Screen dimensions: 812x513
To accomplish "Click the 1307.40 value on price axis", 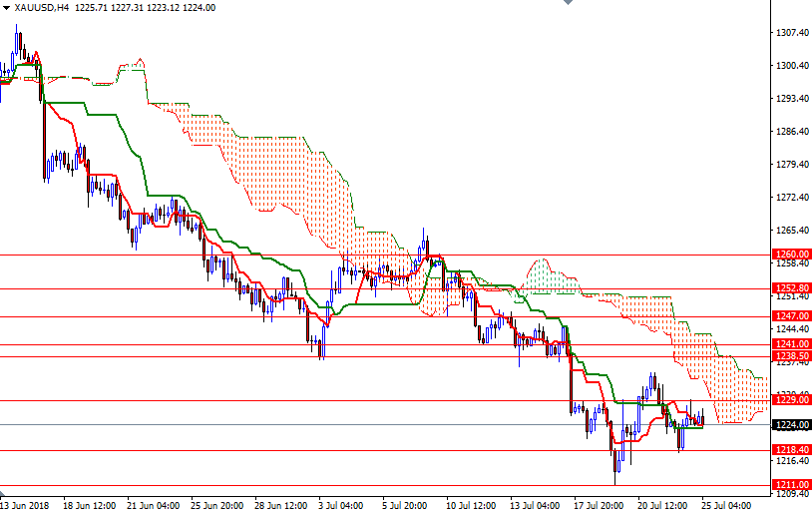I will (x=792, y=33).
